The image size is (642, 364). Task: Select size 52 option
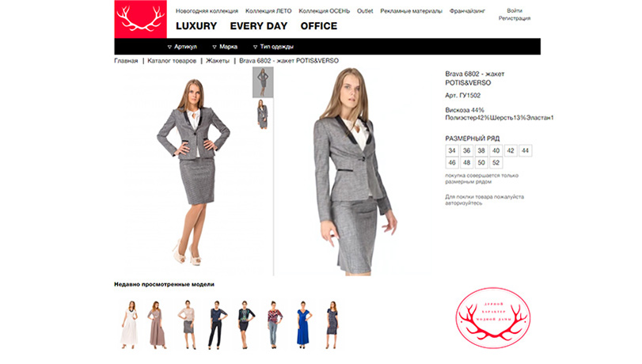(x=496, y=162)
